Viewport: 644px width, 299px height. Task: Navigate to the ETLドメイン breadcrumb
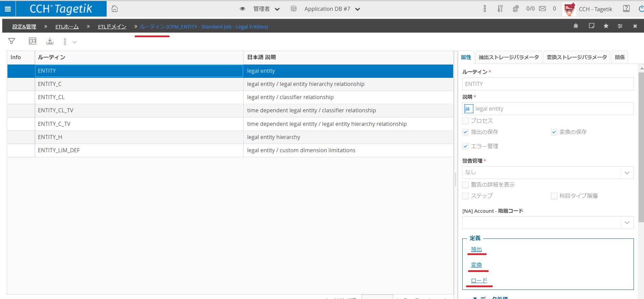pos(112,27)
